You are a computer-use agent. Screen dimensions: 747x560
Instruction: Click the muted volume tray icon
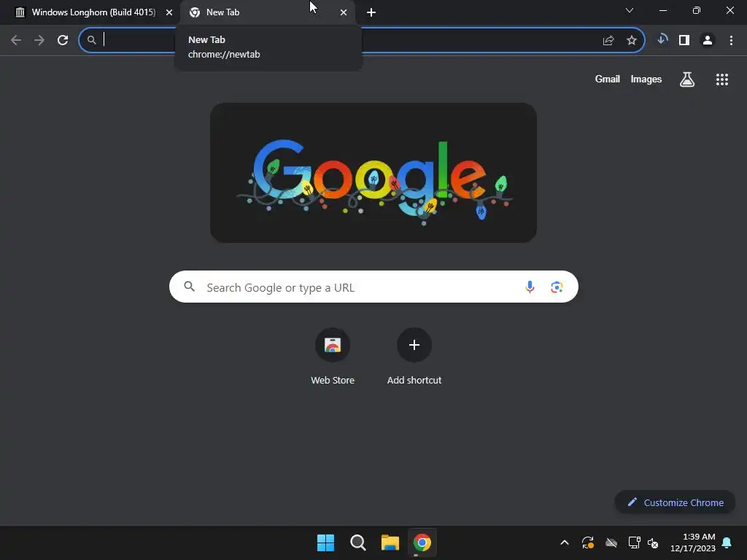click(x=653, y=542)
